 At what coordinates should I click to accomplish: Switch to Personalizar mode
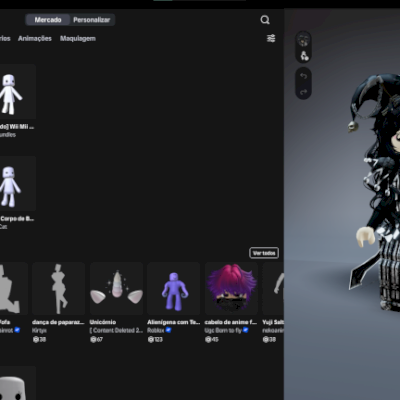[x=92, y=20]
